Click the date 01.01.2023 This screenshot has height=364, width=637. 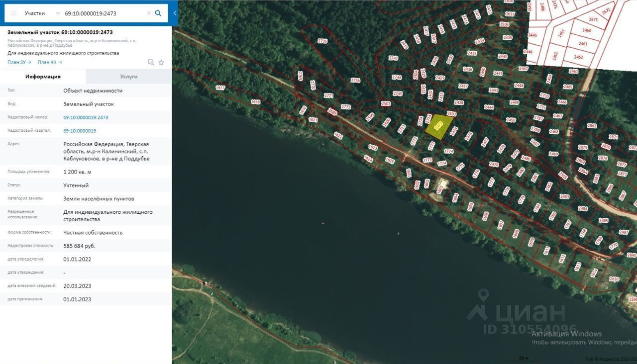tap(77, 299)
